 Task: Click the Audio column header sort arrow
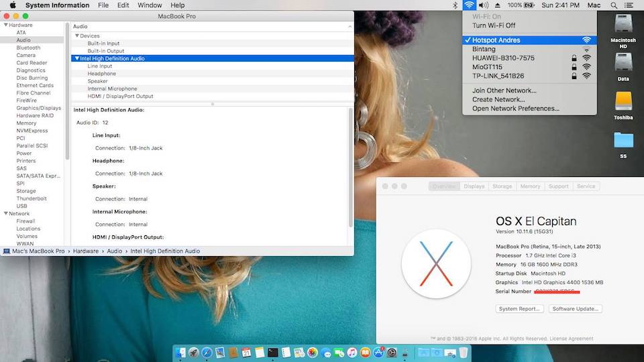(x=350, y=26)
